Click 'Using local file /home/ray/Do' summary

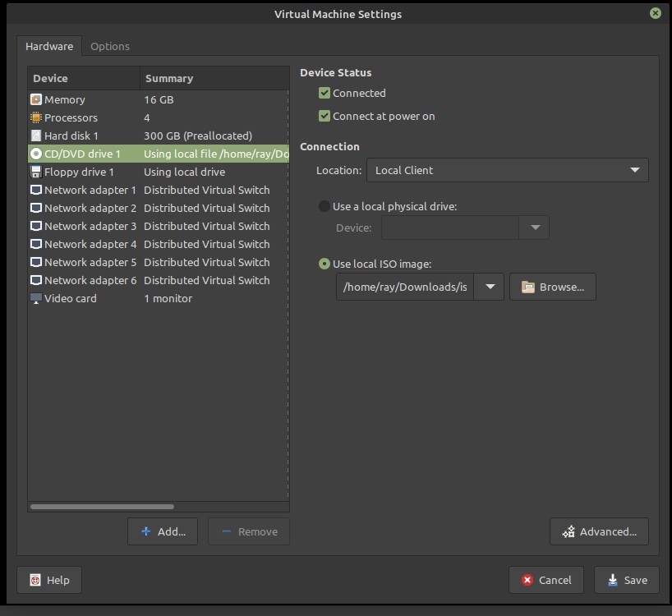pos(216,154)
